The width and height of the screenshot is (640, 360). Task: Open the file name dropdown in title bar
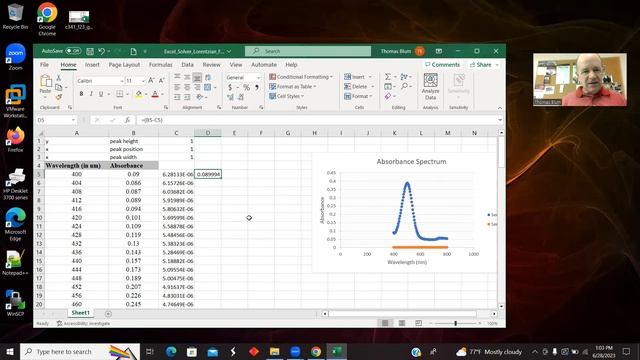pyautogui.click(x=229, y=51)
